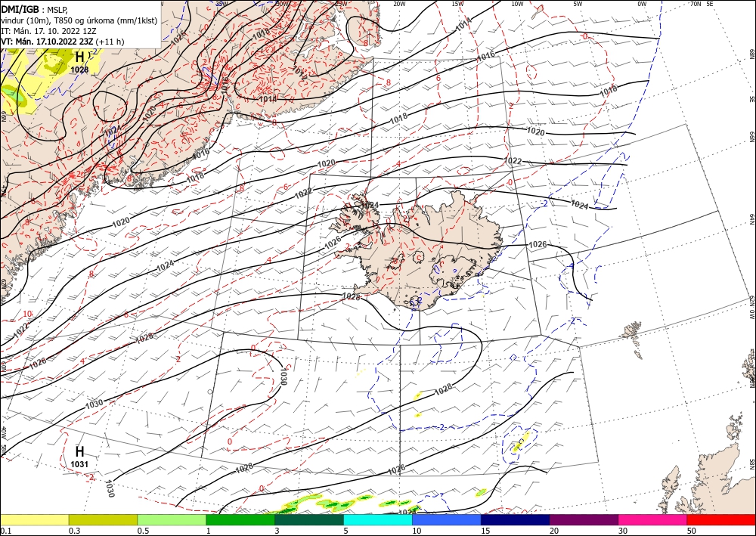The width and height of the screenshot is (756, 536).
Task: Select the dark green 3 mm legend swatch
Action: click(x=309, y=519)
